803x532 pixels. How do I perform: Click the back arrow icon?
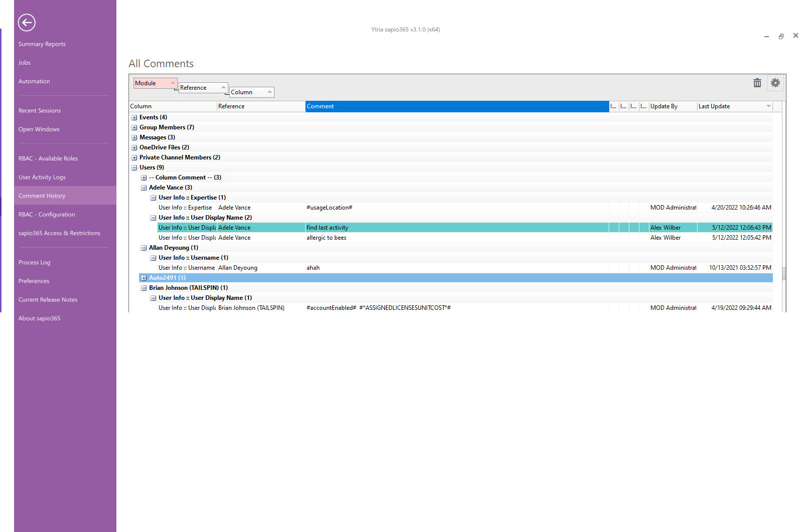pyautogui.click(x=27, y=23)
